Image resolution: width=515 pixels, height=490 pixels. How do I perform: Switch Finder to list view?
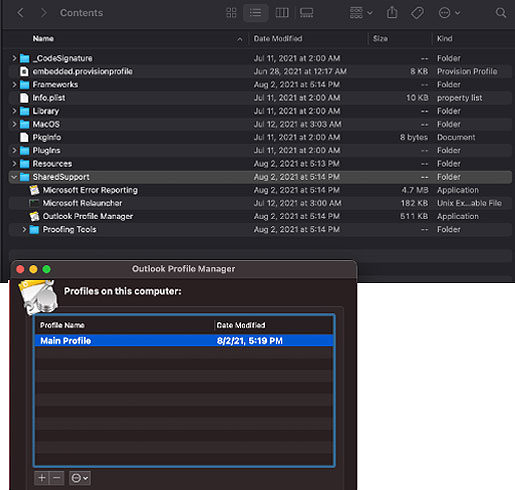point(255,13)
